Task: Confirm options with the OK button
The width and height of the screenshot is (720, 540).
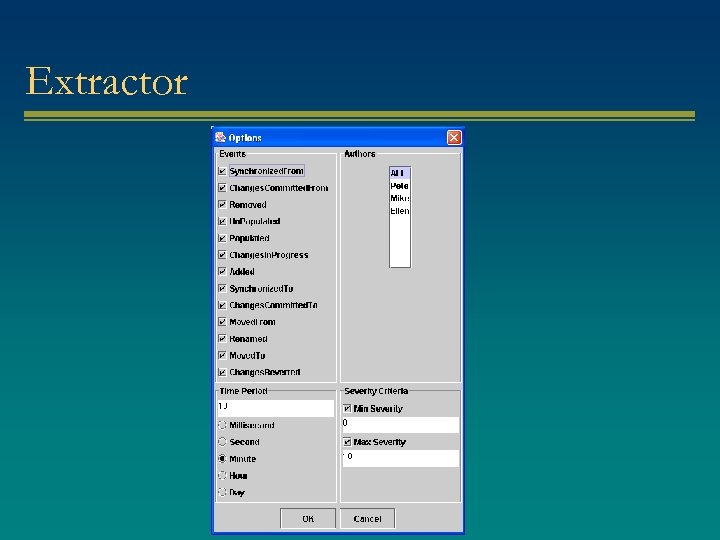Action: [308, 518]
